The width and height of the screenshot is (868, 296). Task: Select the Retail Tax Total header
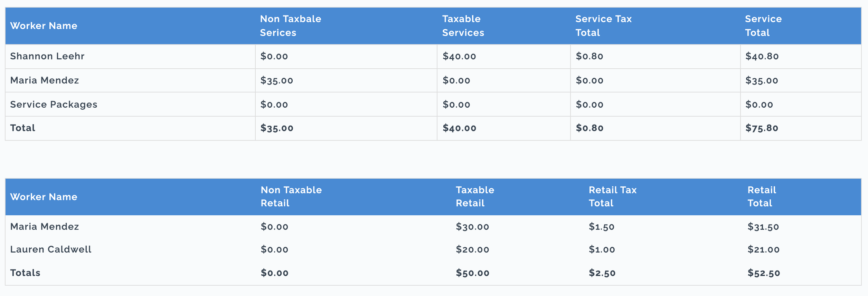(x=613, y=197)
